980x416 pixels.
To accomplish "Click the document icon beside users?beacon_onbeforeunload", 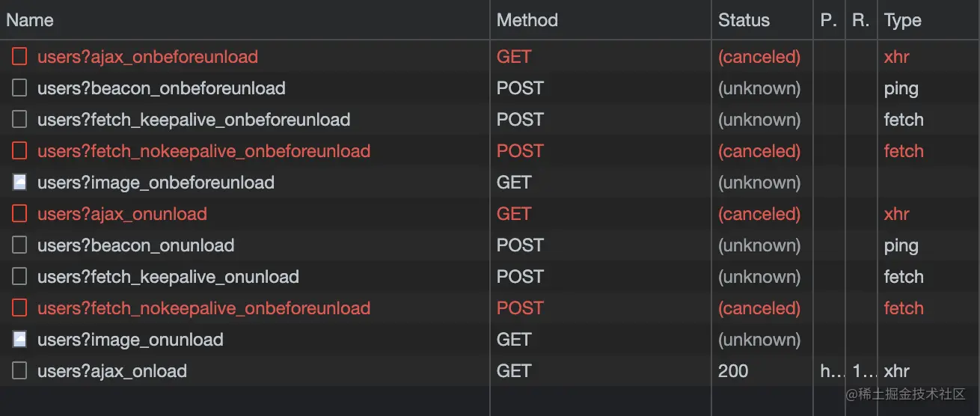I will point(19,88).
